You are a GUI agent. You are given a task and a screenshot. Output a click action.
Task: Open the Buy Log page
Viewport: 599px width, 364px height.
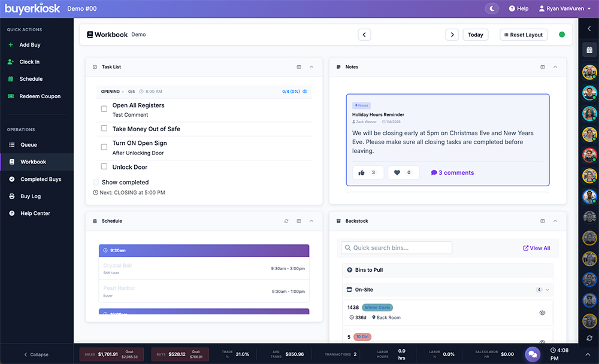(32, 196)
